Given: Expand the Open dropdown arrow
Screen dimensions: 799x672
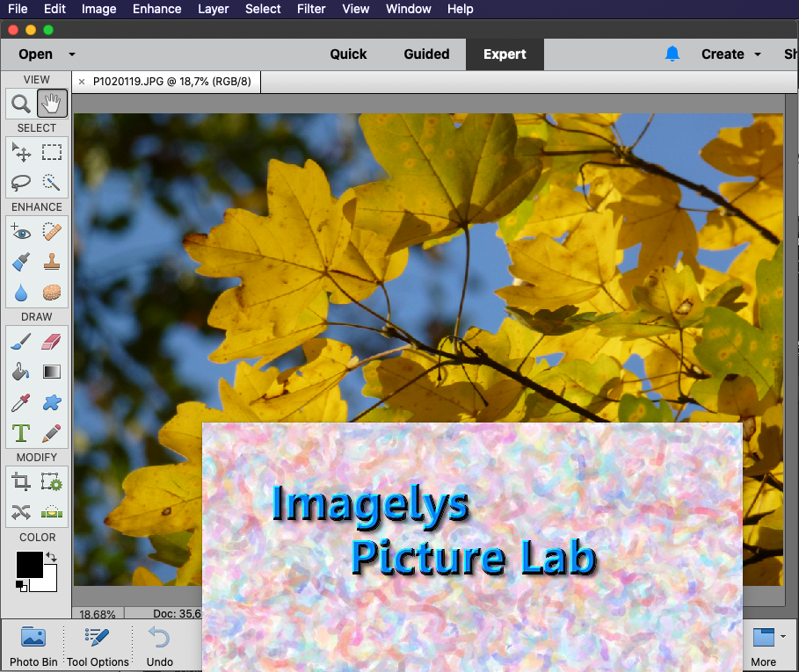Looking at the screenshot, I should [72, 54].
